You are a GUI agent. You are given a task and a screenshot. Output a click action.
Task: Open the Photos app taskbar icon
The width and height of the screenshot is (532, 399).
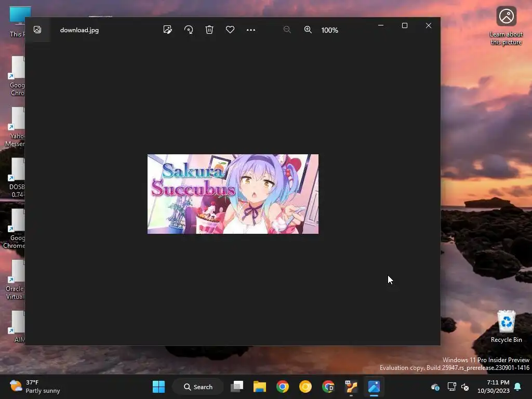click(374, 387)
